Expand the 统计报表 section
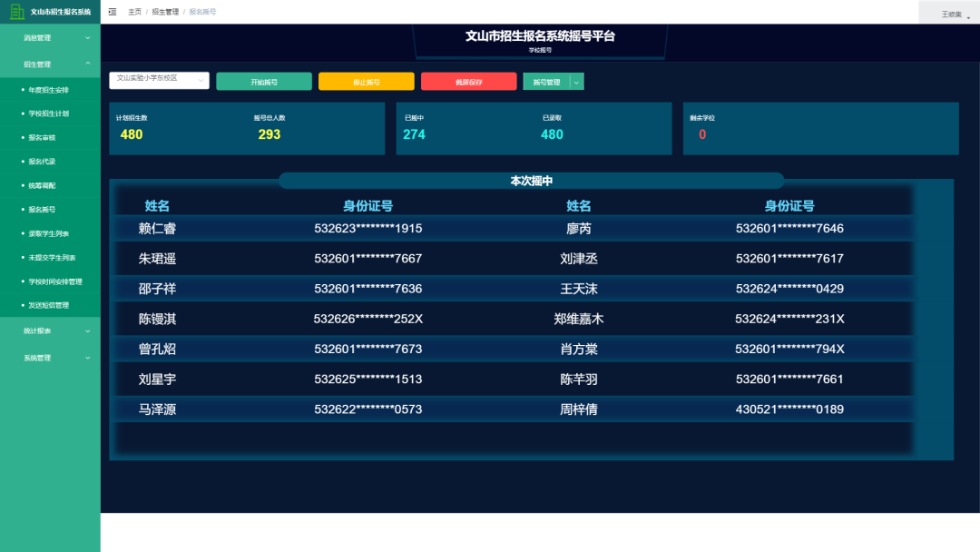Viewport: 980px width, 552px height. click(50, 331)
